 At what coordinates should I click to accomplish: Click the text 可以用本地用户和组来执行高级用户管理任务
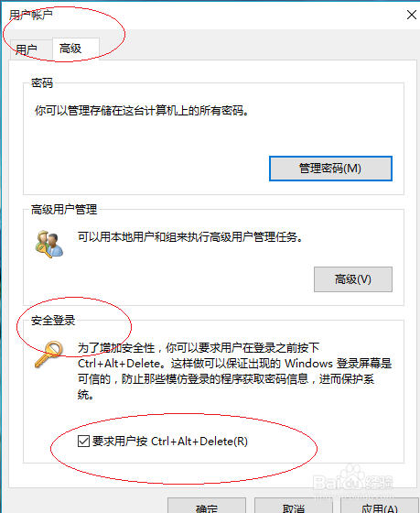pyautogui.click(x=190, y=237)
